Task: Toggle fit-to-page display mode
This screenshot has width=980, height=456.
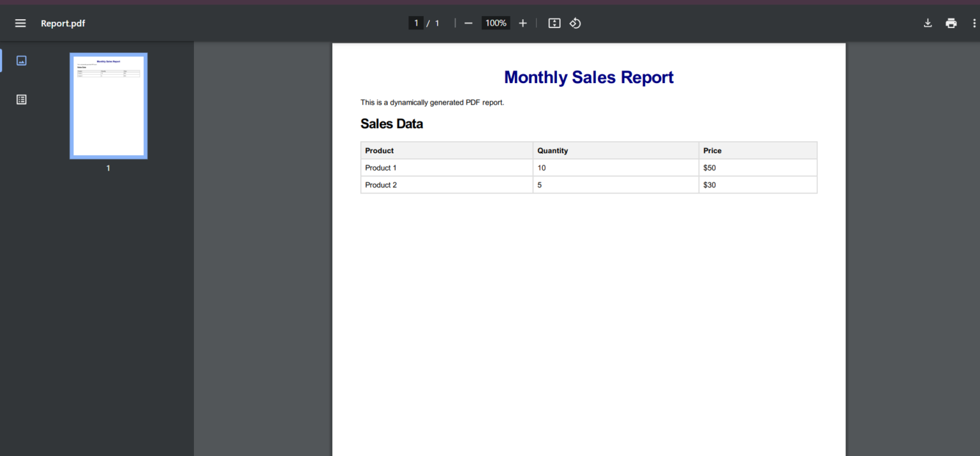Action: pos(554,23)
